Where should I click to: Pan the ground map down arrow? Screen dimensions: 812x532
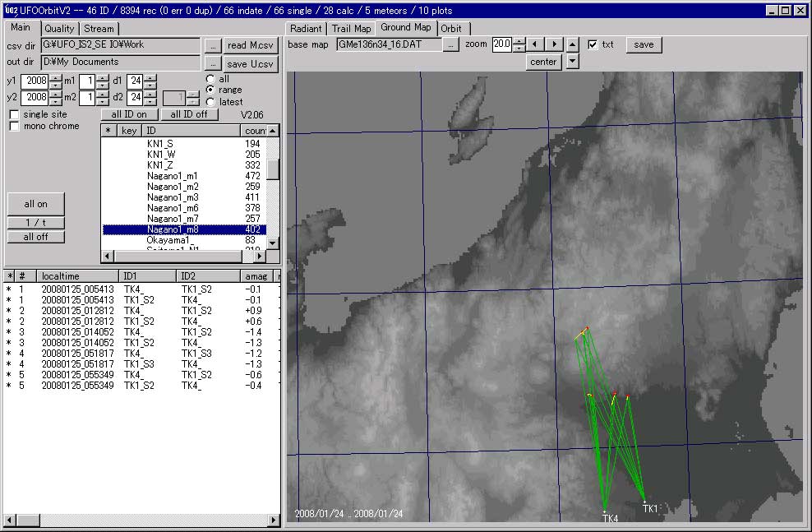click(573, 62)
